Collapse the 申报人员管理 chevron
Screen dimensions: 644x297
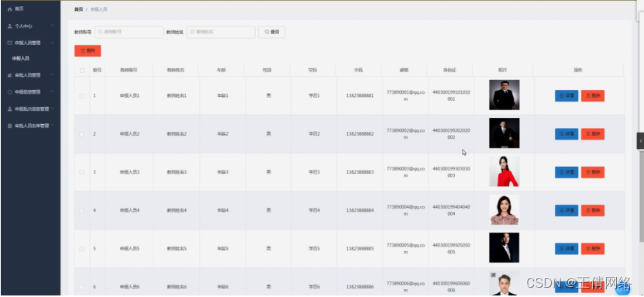coord(53,43)
